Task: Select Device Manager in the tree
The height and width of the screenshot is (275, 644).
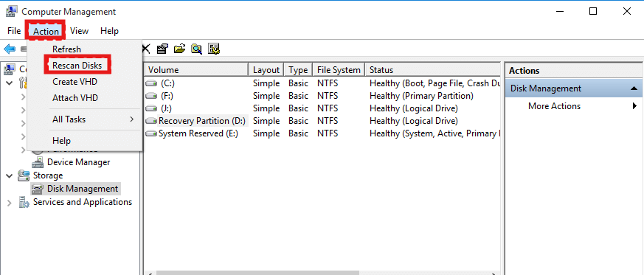Action: 78,162
